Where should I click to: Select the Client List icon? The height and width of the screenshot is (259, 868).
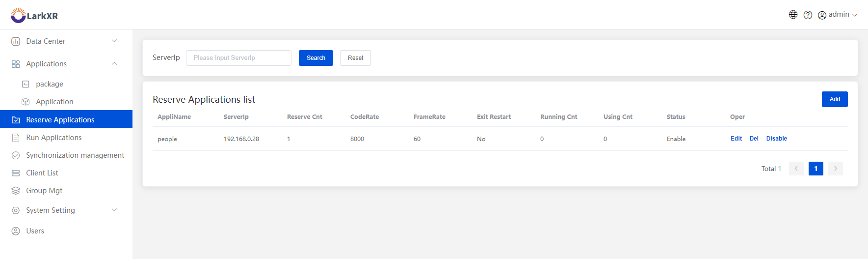tap(16, 173)
